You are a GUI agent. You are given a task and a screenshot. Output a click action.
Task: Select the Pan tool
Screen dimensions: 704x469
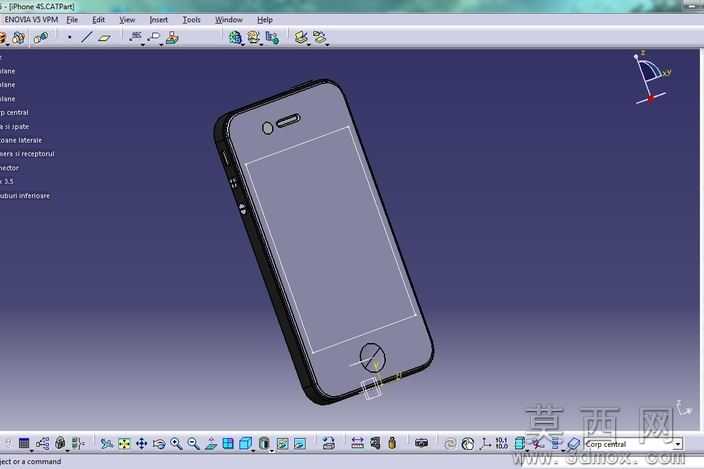[141, 444]
